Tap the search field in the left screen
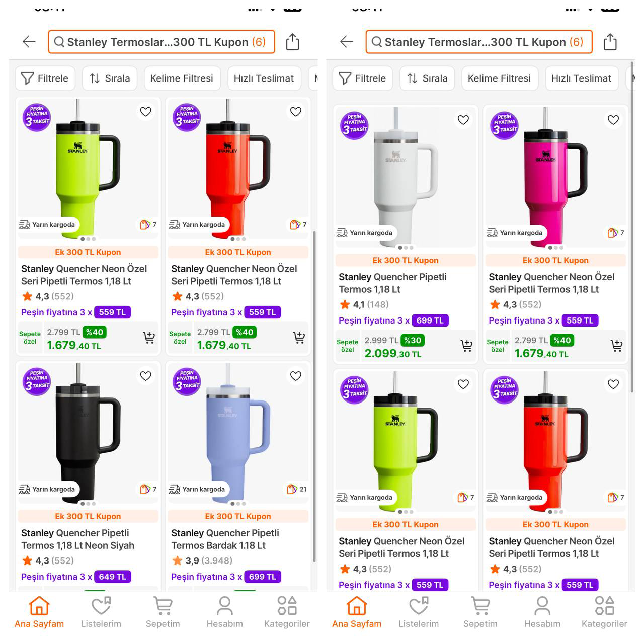644x644 pixels. pos(162,42)
